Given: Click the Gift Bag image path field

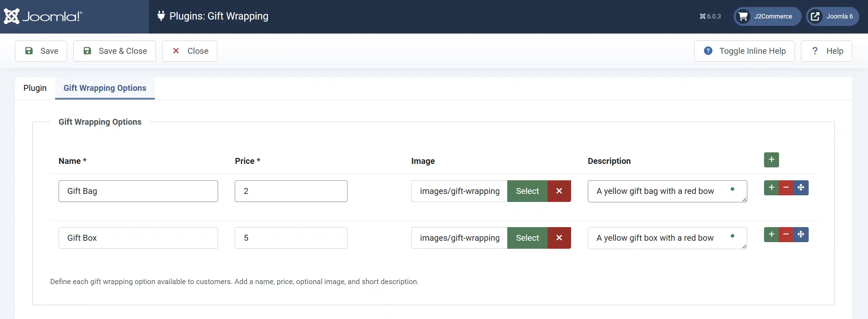Looking at the screenshot, I should coord(459,191).
